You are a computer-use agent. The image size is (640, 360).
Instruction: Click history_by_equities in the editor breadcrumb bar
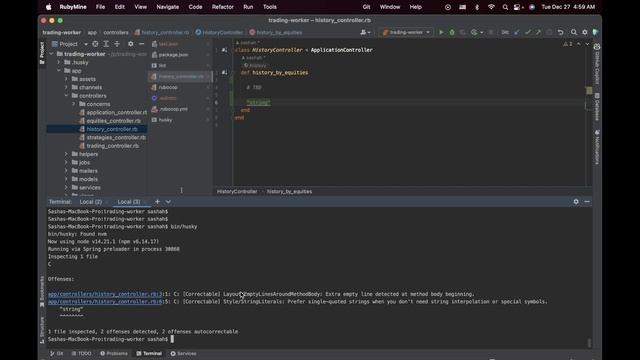tap(289, 191)
